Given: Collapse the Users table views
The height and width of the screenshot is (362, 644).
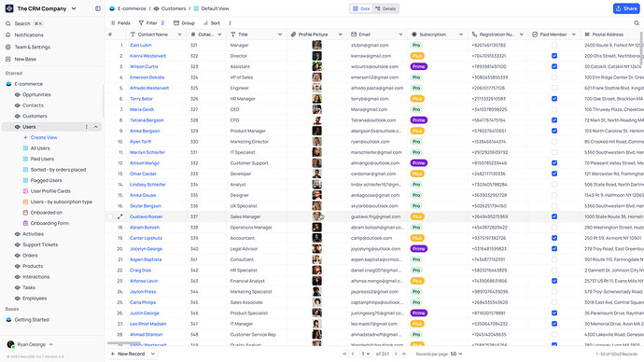Looking at the screenshot, I should 96,127.
